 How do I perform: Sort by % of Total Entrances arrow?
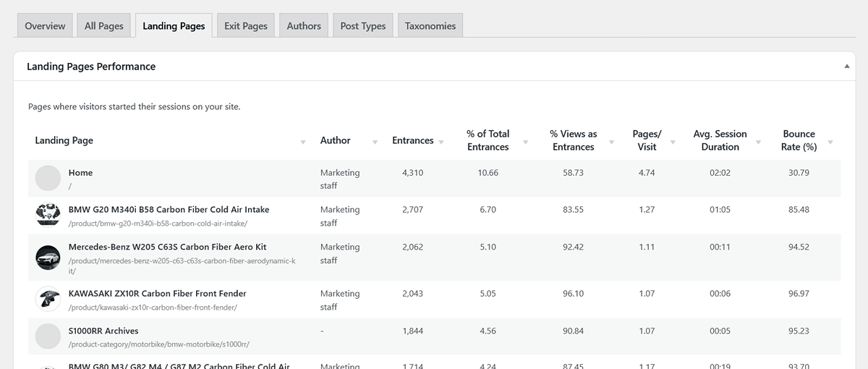pyautogui.click(x=525, y=142)
